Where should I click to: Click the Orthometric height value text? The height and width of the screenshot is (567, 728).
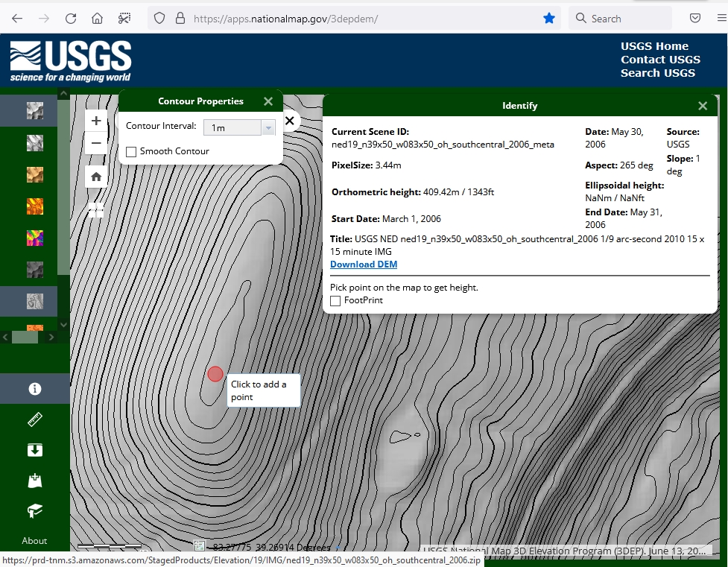459,192
